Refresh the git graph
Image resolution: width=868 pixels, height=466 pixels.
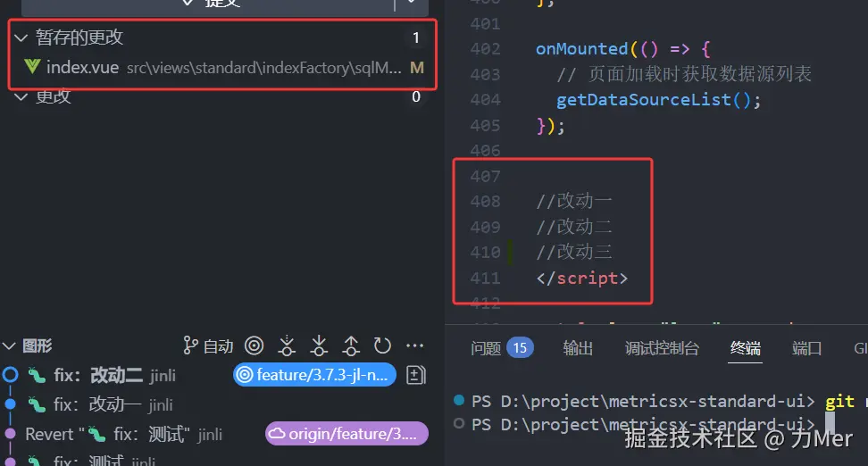(382, 345)
